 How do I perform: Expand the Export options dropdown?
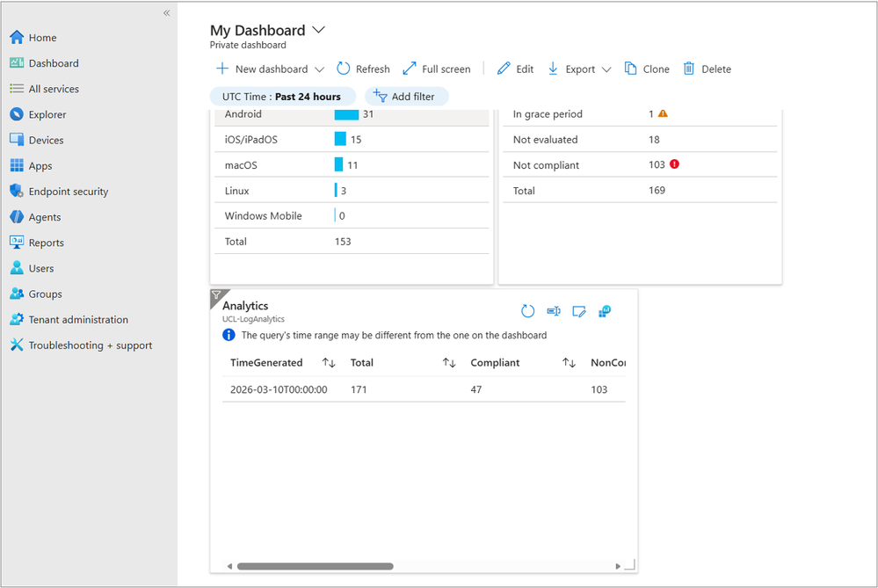[x=606, y=69]
